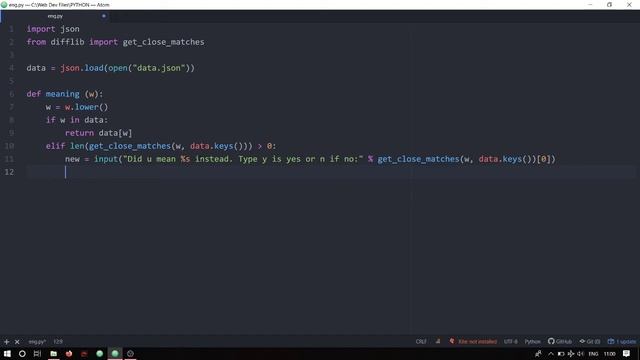
Task: Open the GitHub panel from status bar
Action: 560,341
